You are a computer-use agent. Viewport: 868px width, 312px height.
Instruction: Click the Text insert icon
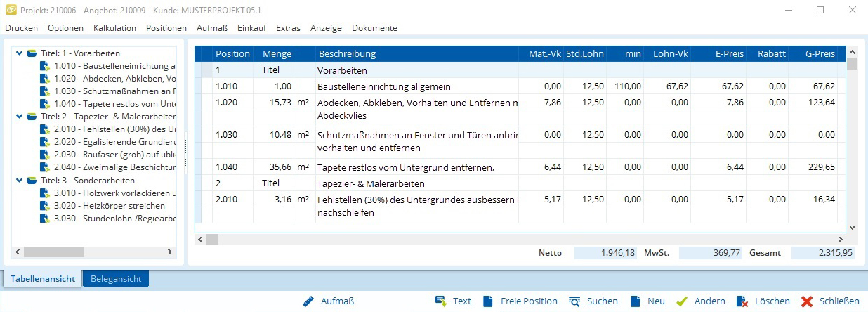pos(441,301)
